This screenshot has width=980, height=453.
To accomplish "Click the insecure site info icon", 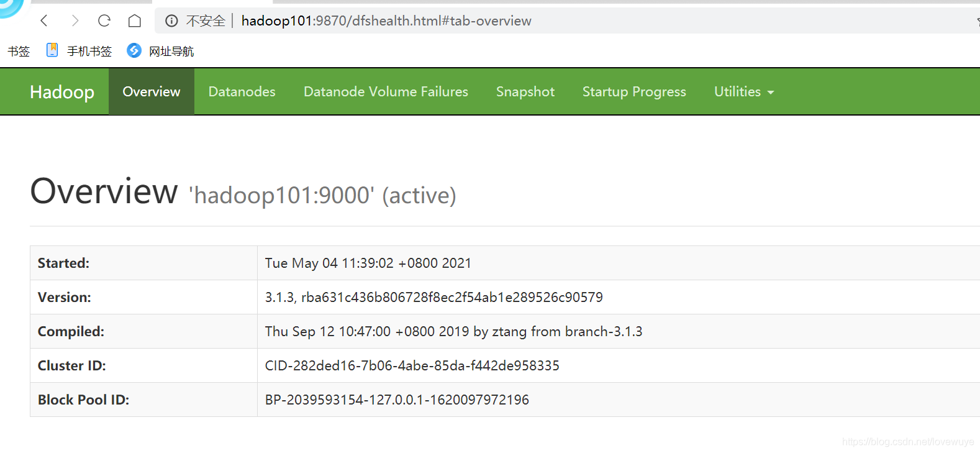I will (171, 21).
